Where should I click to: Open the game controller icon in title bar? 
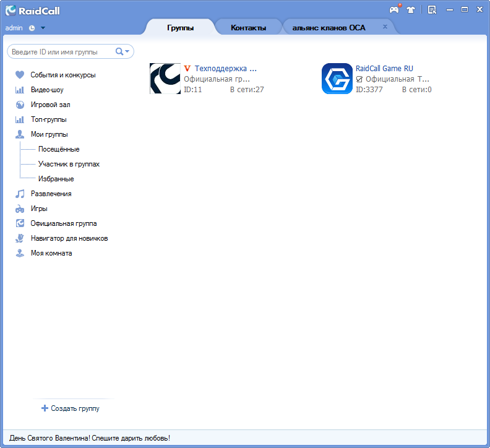394,9
